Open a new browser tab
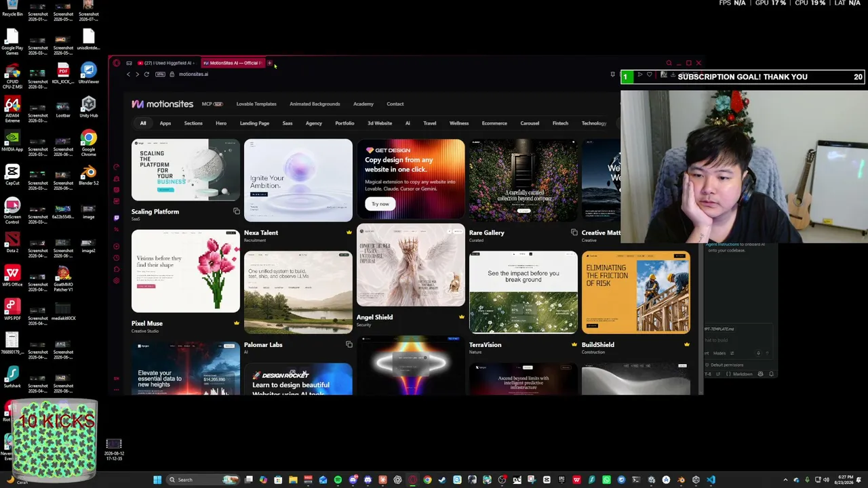This screenshot has height=488, width=868. pos(269,63)
